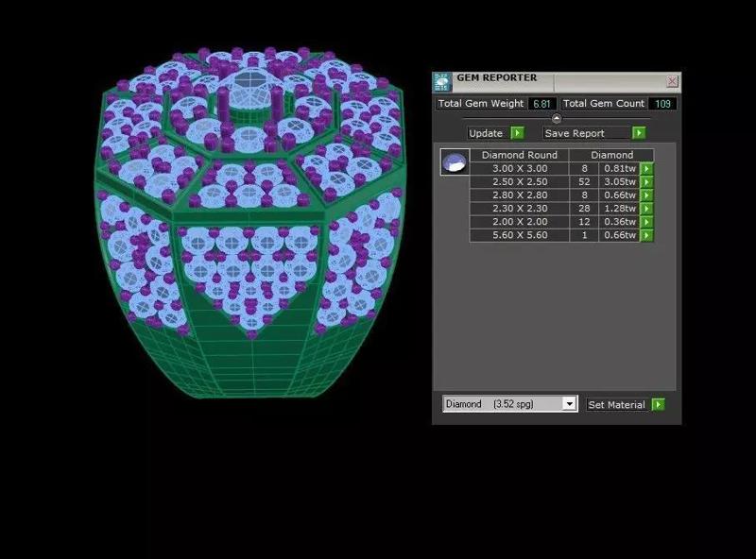The height and width of the screenshot is (559, 756).
Task: Click the green arrow in the 3.00 X 3.00 row
Action: pos(646,169)
